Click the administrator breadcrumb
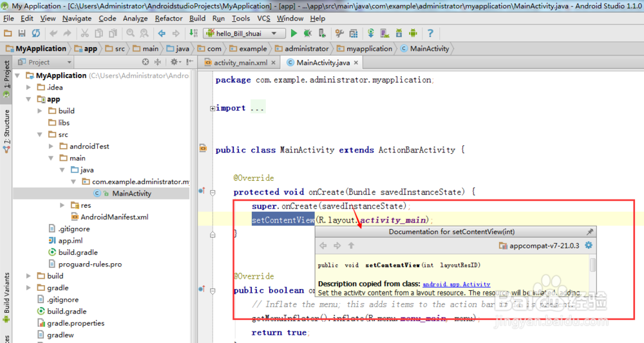This screenshot has width=644, height=343. 302,48
